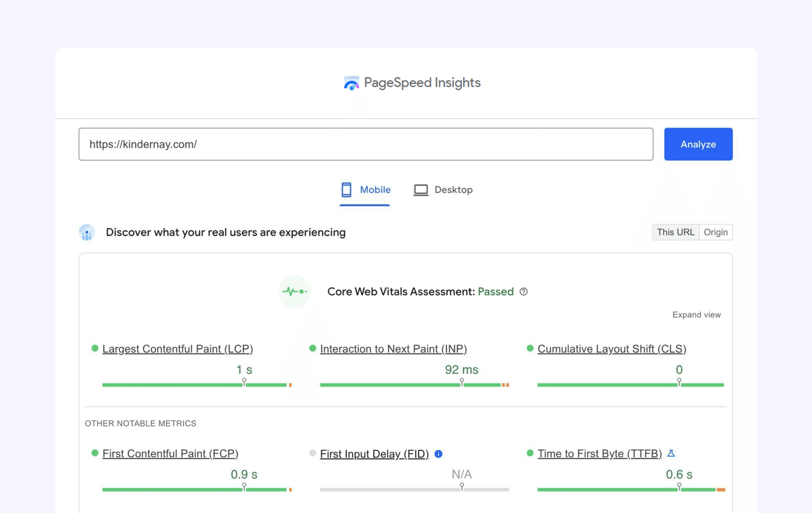Click the info icon next to First Input Delay
This screenshot has width=812, height=513.
(438, 454)
